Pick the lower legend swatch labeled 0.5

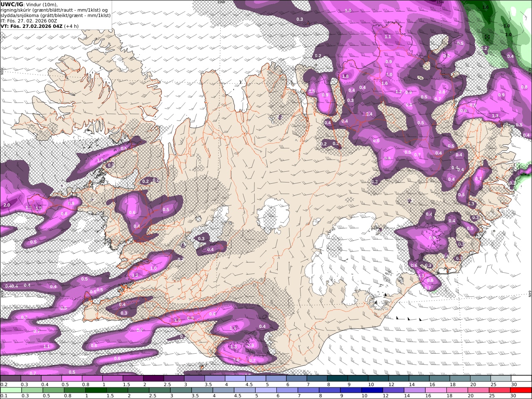tap(53, 390)
